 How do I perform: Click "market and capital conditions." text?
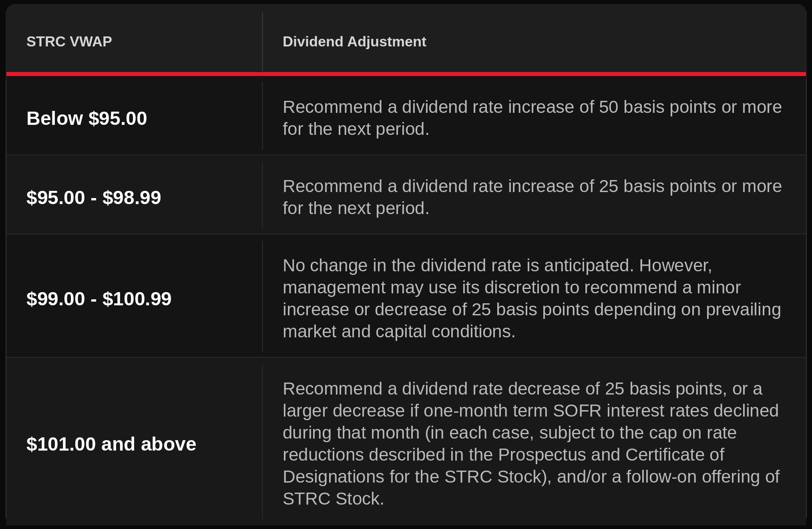tap(399, 332)
